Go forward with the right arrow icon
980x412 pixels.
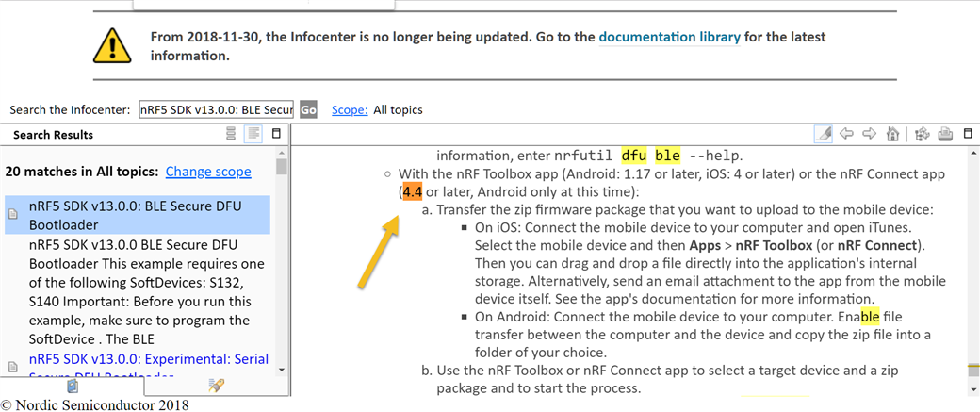(x=870, y=134)
